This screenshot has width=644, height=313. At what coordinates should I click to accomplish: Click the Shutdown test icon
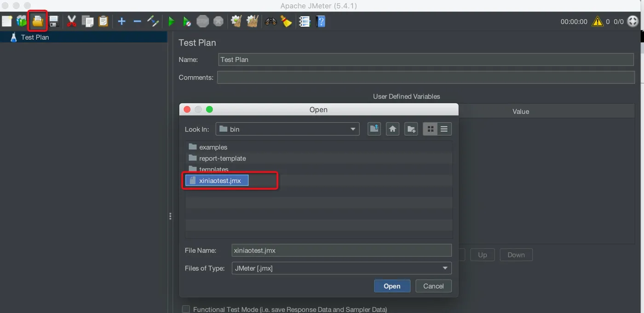pos(218,21)
